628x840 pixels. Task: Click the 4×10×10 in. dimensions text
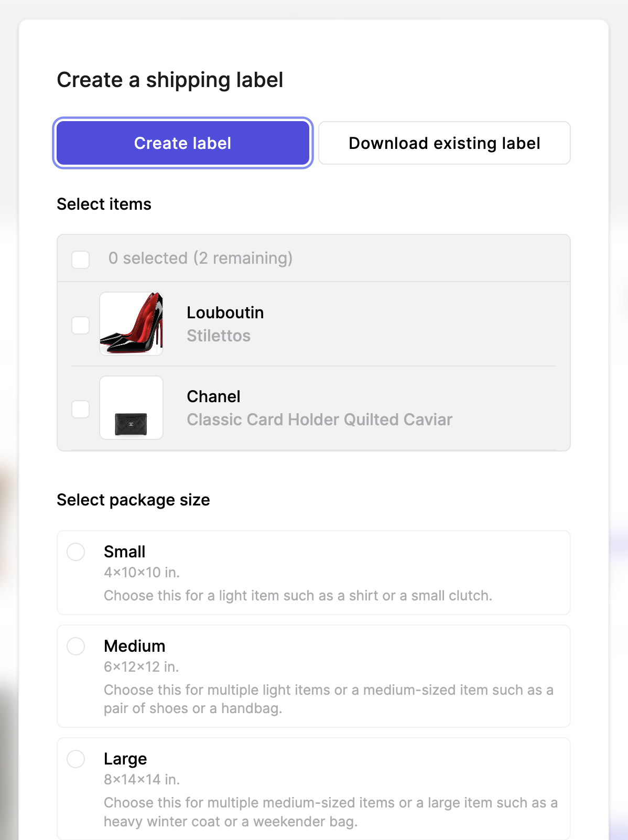pos(142,572)
